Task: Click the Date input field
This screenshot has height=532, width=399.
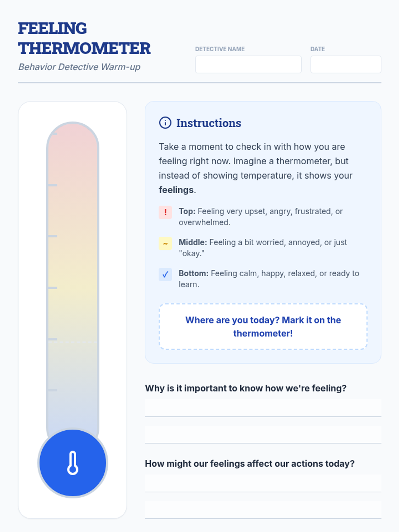Action: pos(346,65)
